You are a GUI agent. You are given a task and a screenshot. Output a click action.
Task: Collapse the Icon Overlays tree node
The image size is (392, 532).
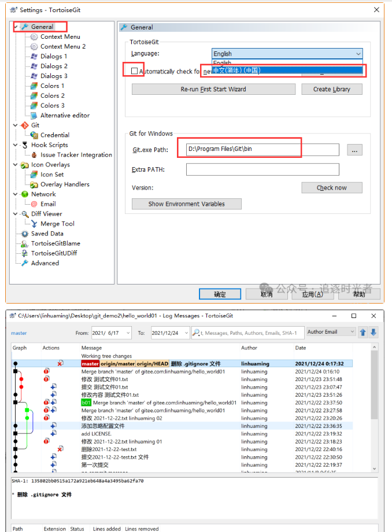click(15, 165)
